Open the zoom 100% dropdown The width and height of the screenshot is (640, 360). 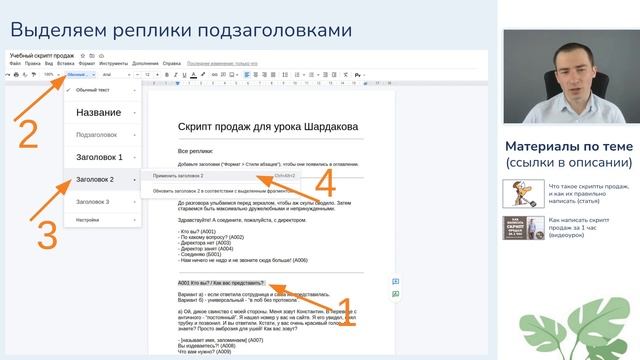tap(51, 75)
